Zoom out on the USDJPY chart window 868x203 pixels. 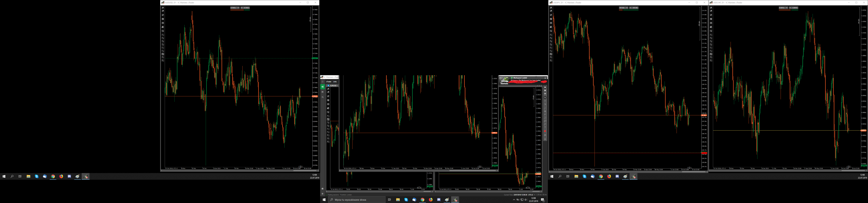(551, 11)
